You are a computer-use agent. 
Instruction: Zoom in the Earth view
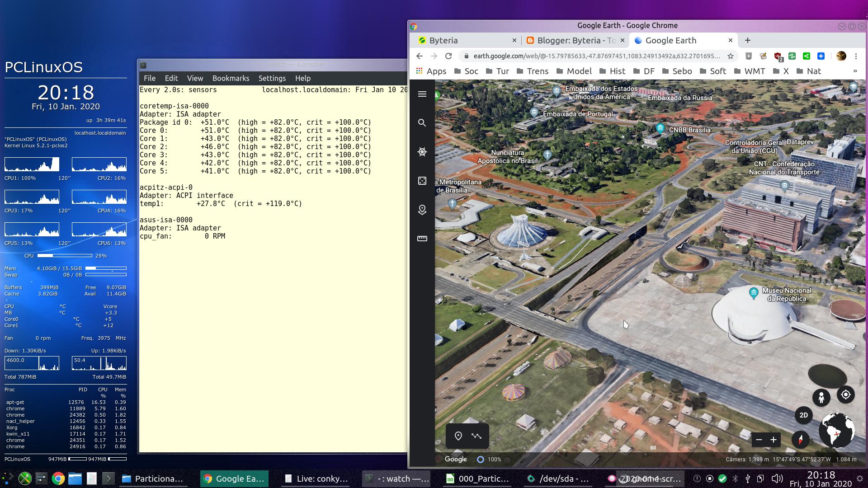(774, 440)
